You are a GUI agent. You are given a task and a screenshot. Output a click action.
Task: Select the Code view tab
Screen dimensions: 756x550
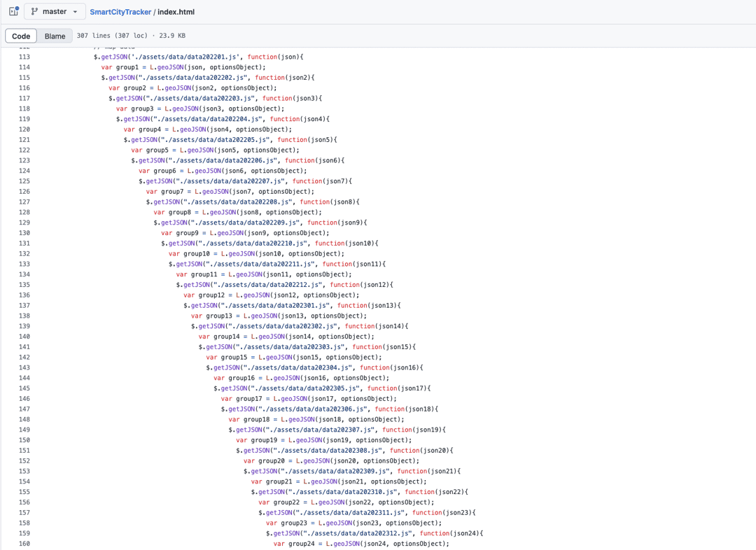click(21, 36)
